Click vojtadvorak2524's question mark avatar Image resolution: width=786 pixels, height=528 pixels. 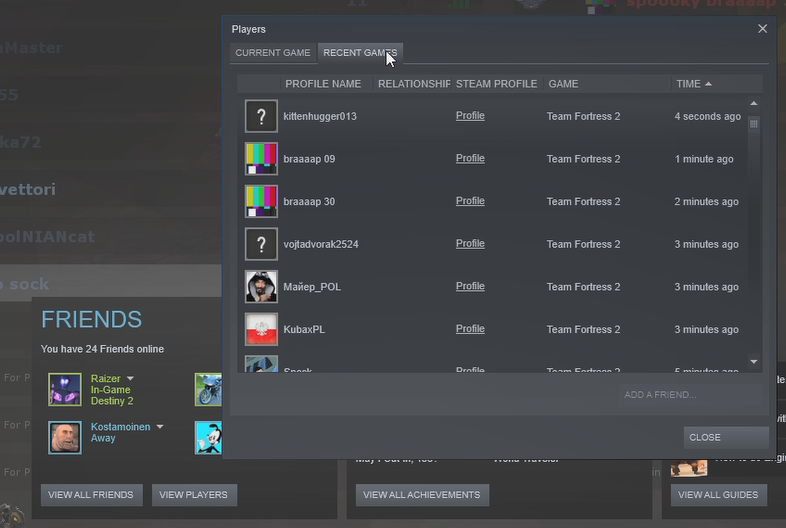click(261, 244)
